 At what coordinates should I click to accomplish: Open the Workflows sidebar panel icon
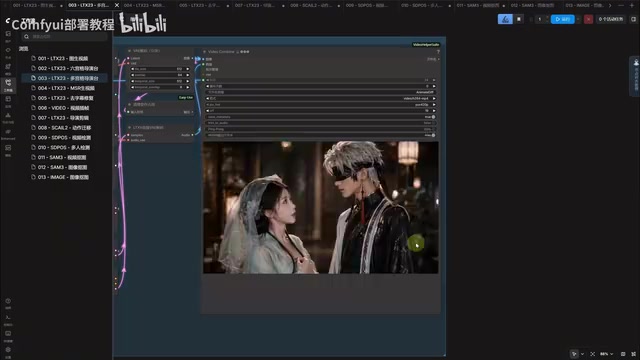[x=8, y=85]
